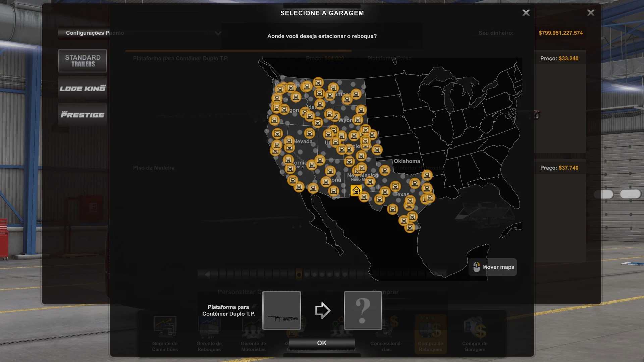Click the question mark destination slot
644x362 pixels.
click(x=363, y=310)
